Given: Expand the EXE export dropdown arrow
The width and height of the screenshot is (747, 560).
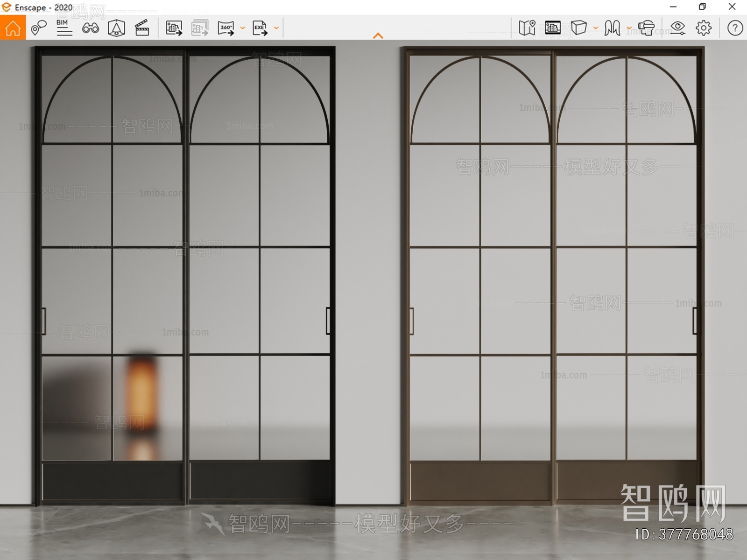Looking at the screenshot, I should click(276, 28).
